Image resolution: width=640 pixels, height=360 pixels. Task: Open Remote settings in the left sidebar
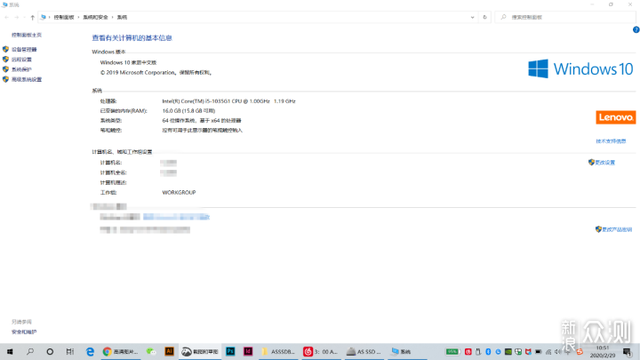(21, 60)
